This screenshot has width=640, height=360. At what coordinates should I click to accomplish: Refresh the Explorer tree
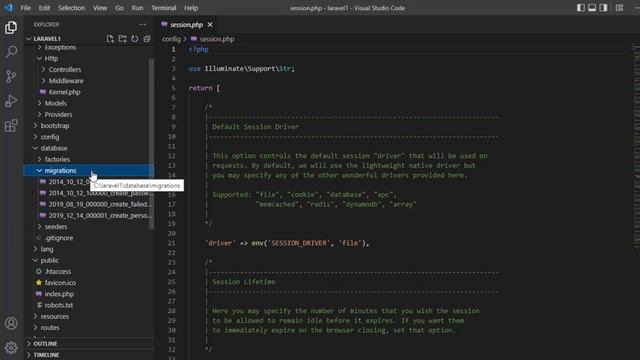[x=135, y=39]
